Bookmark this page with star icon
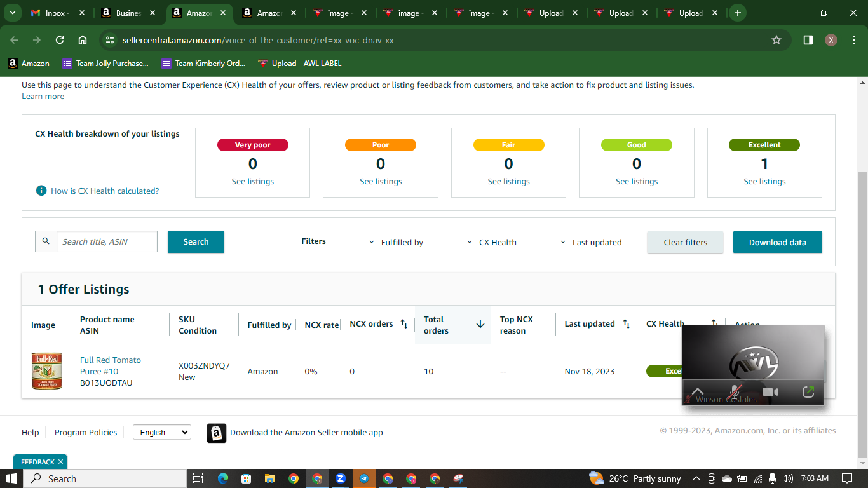868x488 pixels. coord(776,40)
